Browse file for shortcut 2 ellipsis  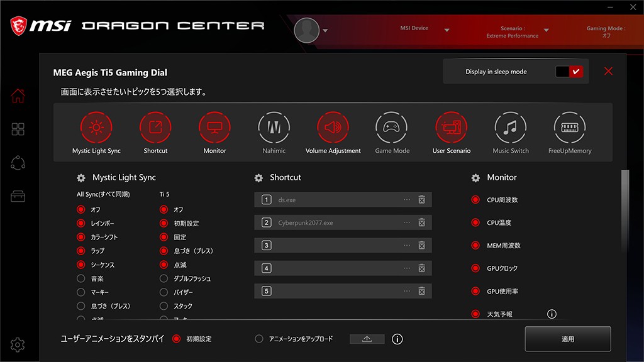pyautogui.click(x=407, y=222)
